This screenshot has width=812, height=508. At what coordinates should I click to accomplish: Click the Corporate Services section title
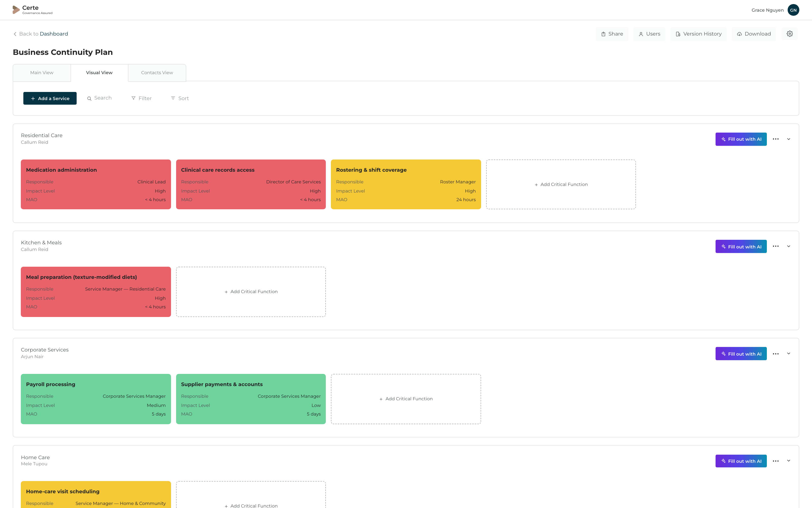(45, 350)
